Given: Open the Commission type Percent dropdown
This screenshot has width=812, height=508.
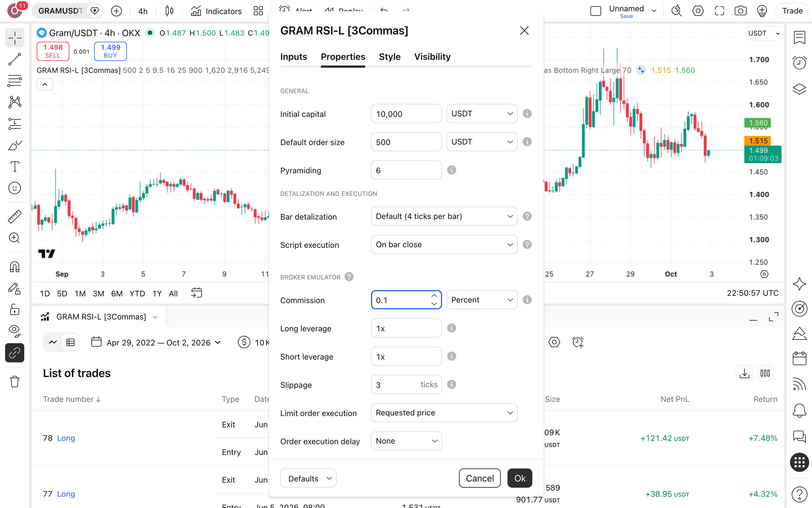Looking at the screenshot, I should pos(482,300).
